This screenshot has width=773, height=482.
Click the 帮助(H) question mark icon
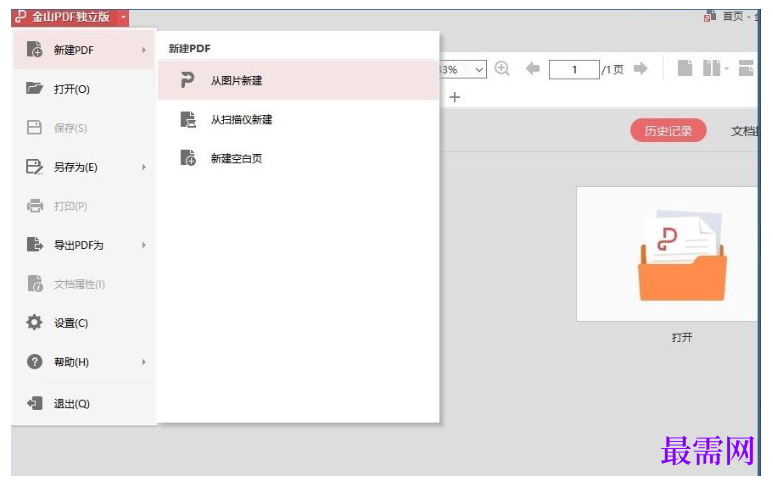(35, 362)
